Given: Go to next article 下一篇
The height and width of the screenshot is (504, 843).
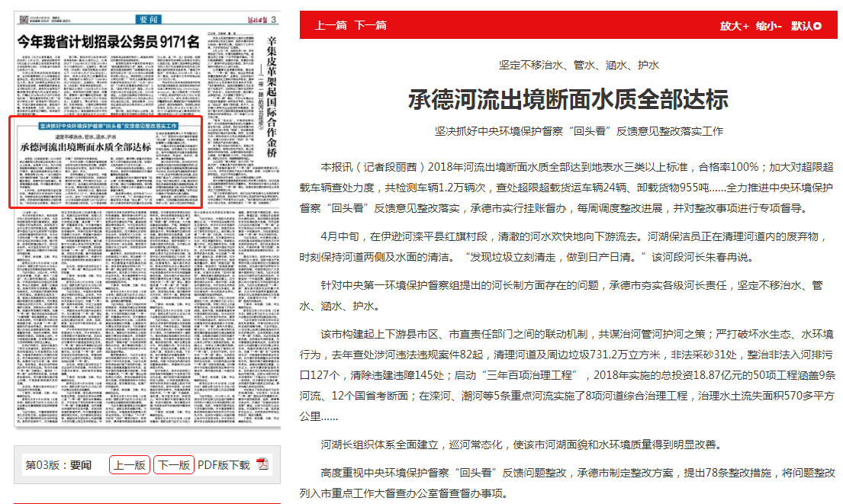Looking at the screenshot, I should [x=370, y=25].
